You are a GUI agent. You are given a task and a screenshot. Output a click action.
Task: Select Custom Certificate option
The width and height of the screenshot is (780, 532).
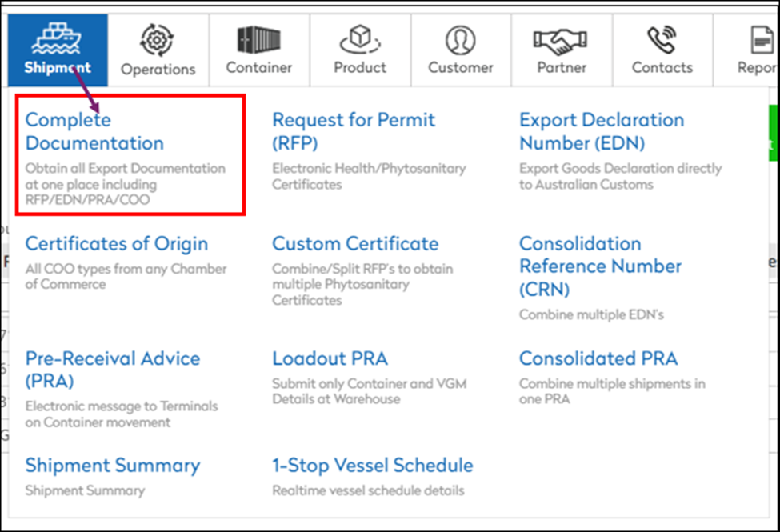[x=355, y=244]
